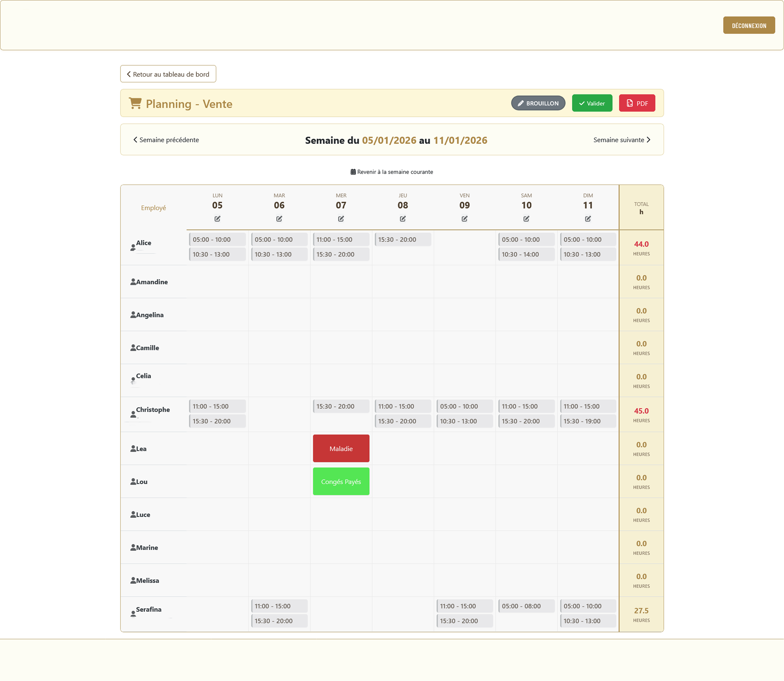Go to Semaine suivante
The height and width of the screenshot is (681, 784).
coord(622,140)
